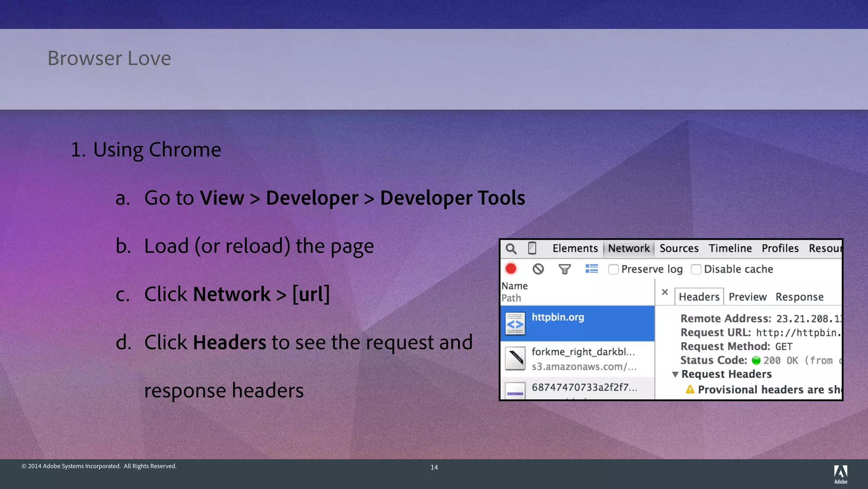
Task: Open the funnel filter icon
Action: tap(565, 269)
